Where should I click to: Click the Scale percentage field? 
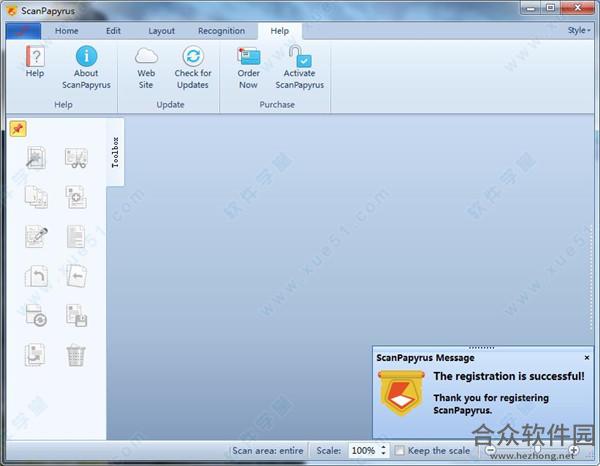coord(364,451)
